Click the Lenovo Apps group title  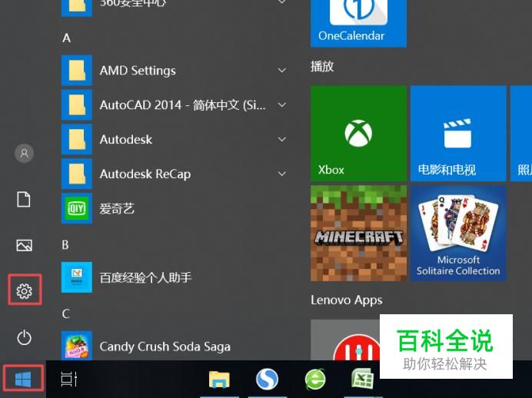click(x=347, y=300)
